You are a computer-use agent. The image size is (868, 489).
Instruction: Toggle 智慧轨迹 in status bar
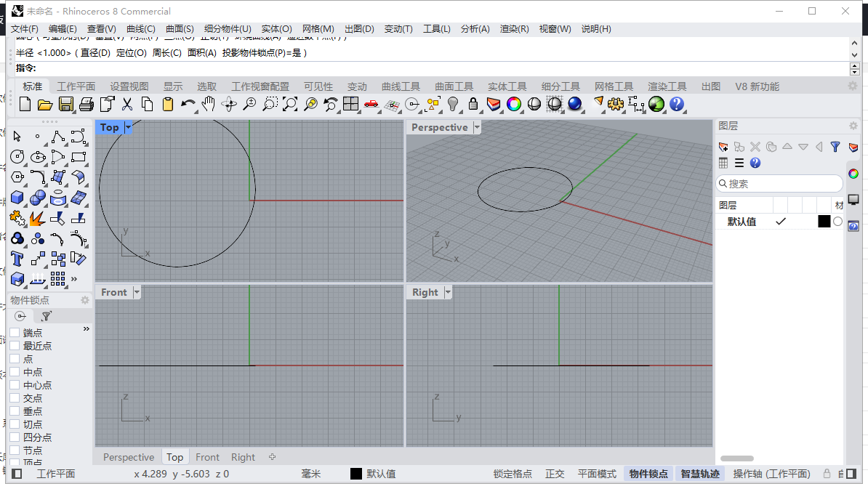(x=700, y=474)
